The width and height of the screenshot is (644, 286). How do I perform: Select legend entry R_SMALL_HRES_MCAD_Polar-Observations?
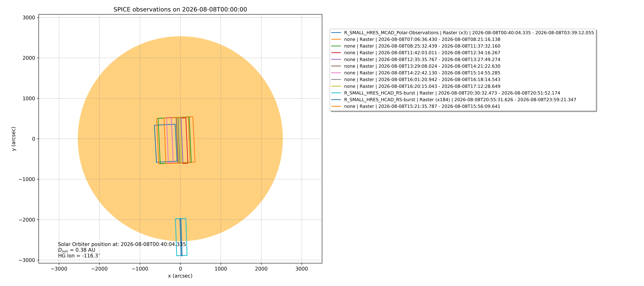pos(462,33)
